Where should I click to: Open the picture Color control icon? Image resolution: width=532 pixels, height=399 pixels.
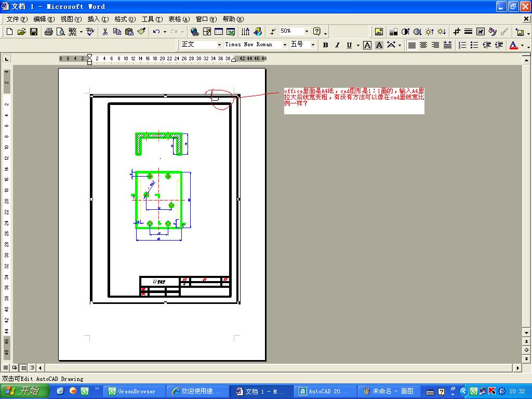tap(393, 32)
